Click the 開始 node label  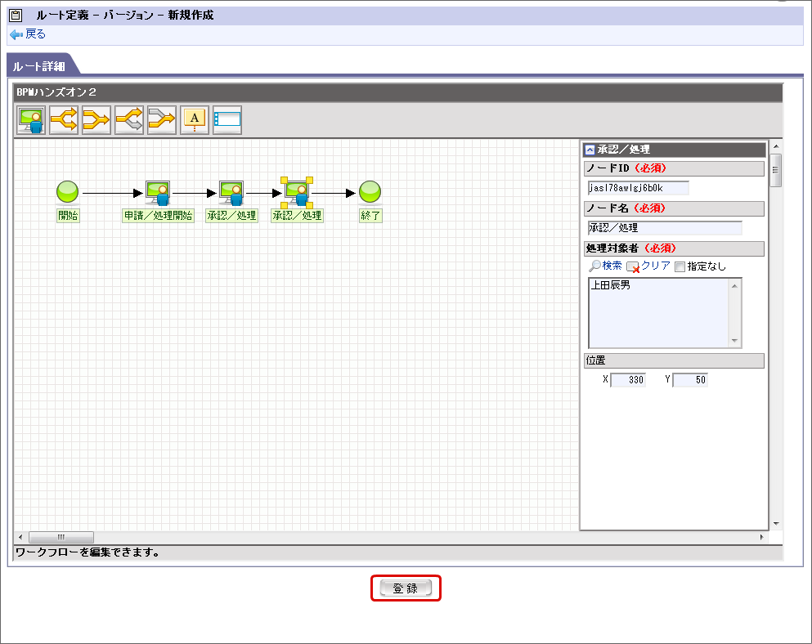(68, 216)
